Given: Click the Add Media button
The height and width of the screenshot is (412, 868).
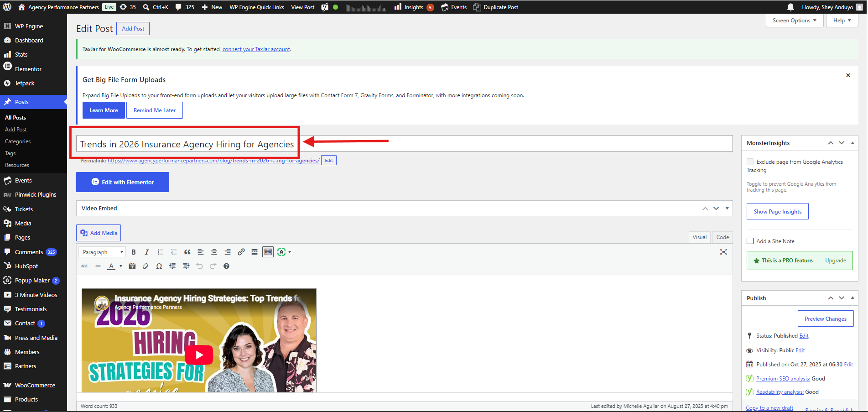Looking at the screenshot, I should tap(99, 233).
